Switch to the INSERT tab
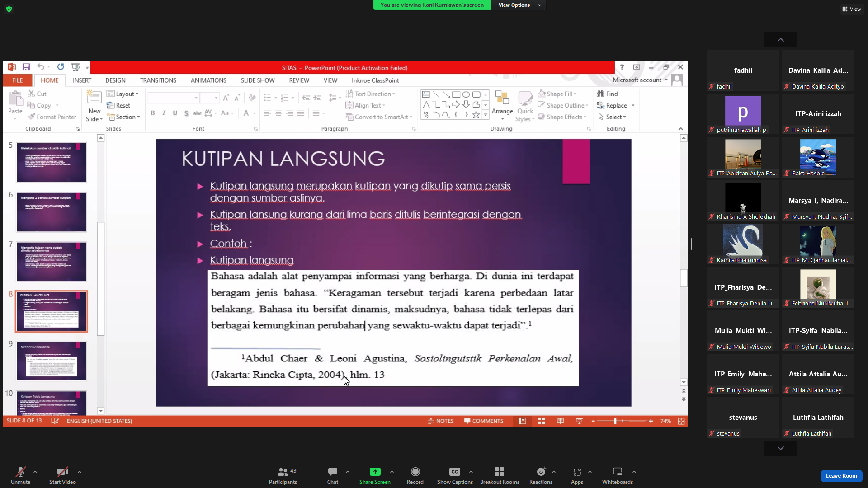 82,80
